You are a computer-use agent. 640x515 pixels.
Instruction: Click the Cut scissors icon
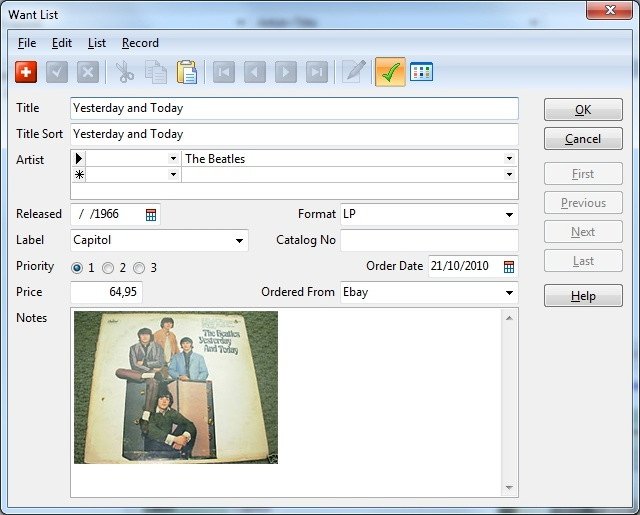tap(124, 72)
